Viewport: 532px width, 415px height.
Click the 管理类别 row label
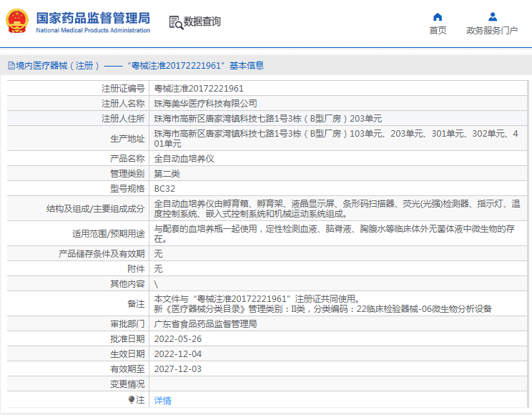[x=127, y=174]
